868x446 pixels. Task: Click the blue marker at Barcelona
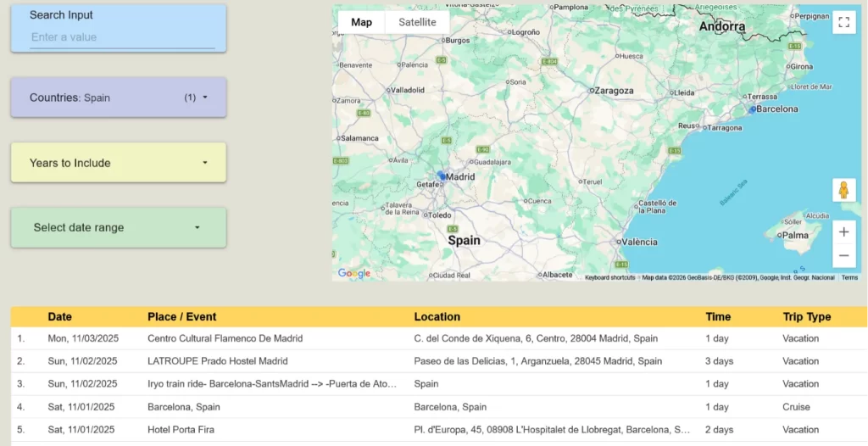click(x=753, y=109)
